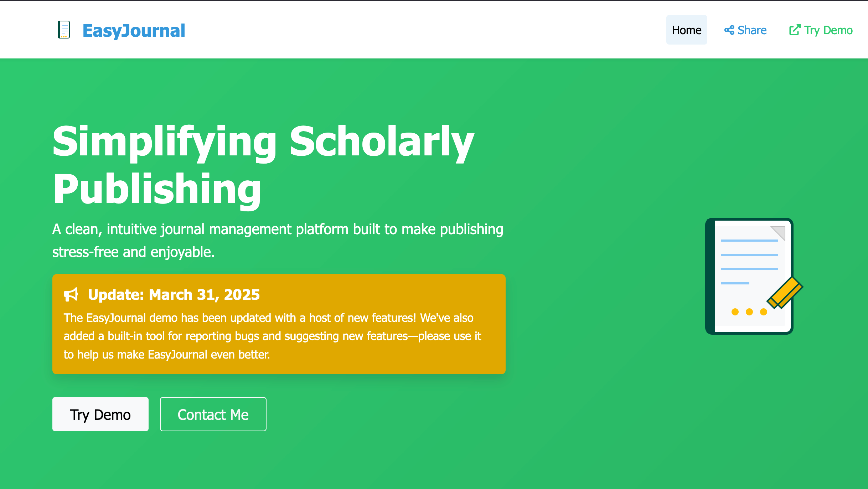Click the white Try Demo button
The width and height of the screenshot is (868, 489).
[x=100, y=414]
